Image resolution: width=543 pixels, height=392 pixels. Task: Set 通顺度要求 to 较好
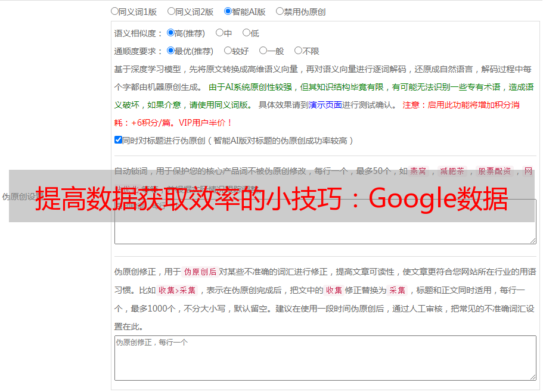[x=228, y=51]
